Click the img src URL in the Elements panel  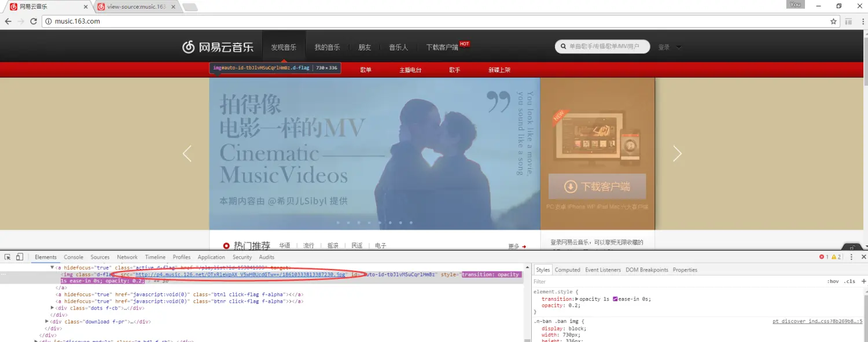pos(240,274)
